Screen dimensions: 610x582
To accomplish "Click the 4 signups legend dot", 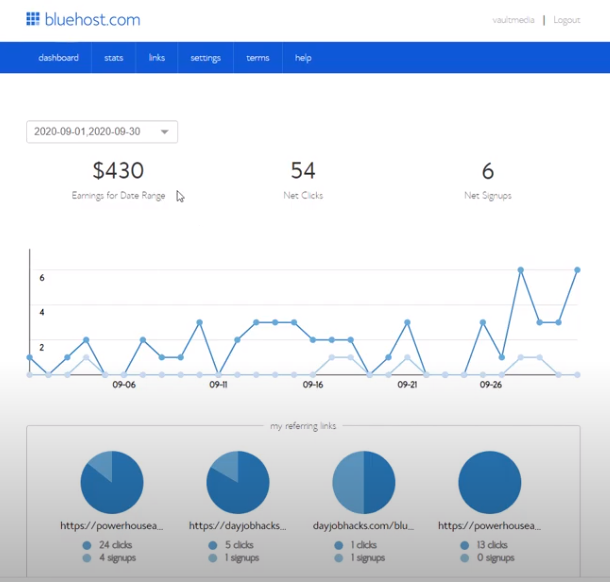I will click(87, 558).
